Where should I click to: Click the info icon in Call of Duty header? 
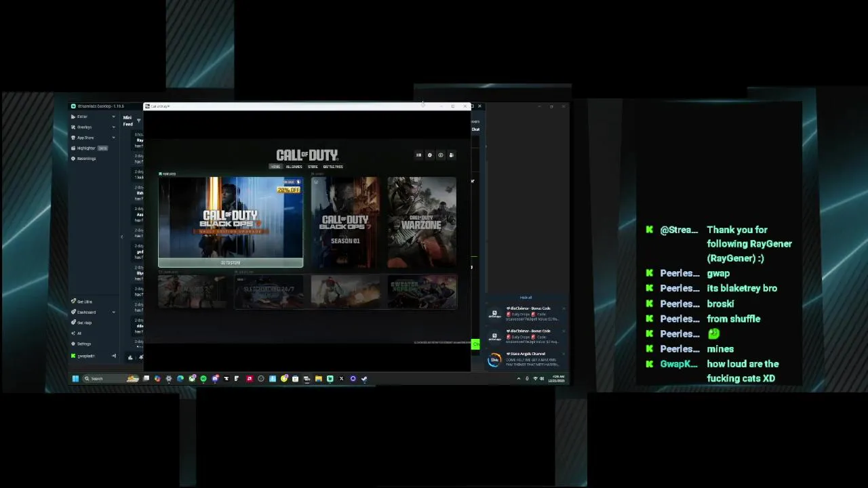(x=440, y=155)
